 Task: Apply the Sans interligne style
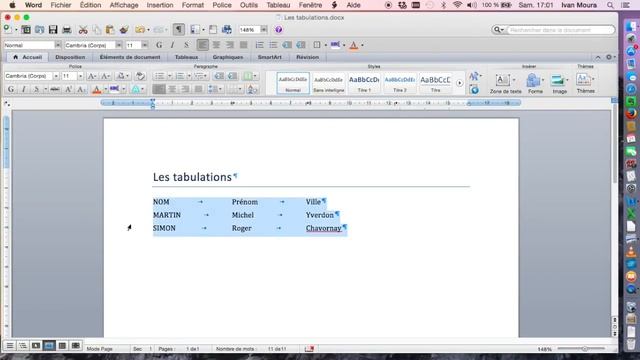click(329, 83)
